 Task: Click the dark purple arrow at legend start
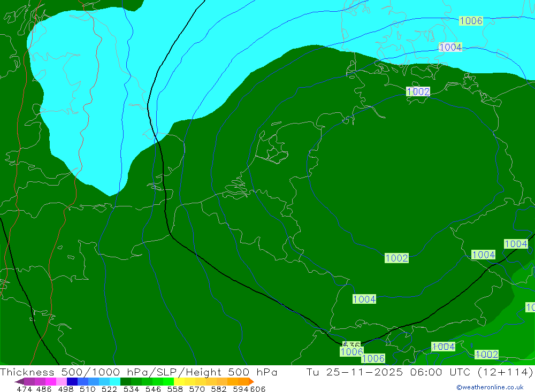(x=19, y=381)
